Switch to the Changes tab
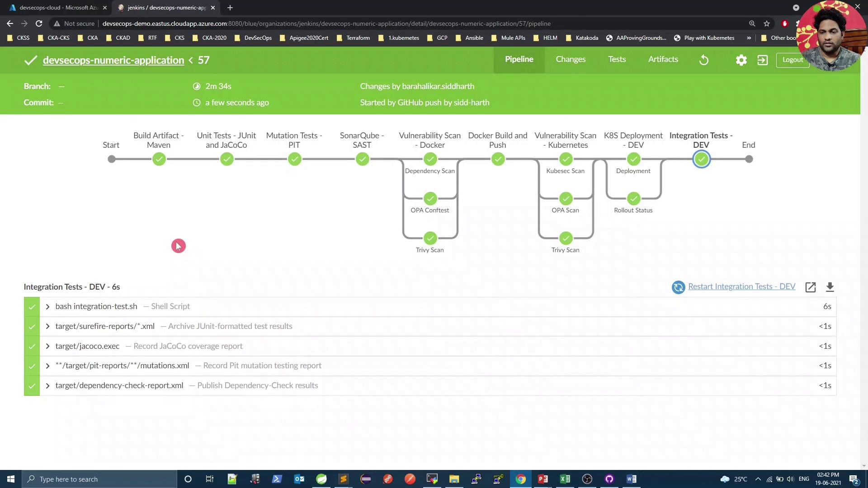 571,59
